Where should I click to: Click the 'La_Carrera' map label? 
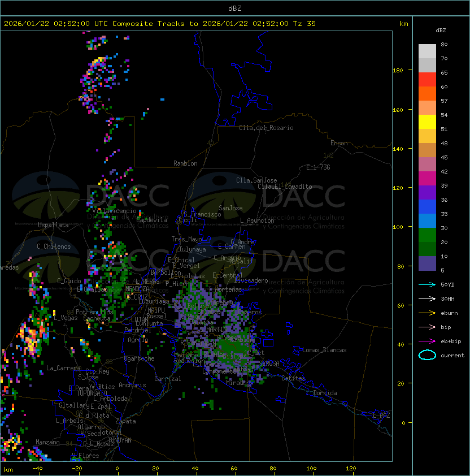pos(63,368)
